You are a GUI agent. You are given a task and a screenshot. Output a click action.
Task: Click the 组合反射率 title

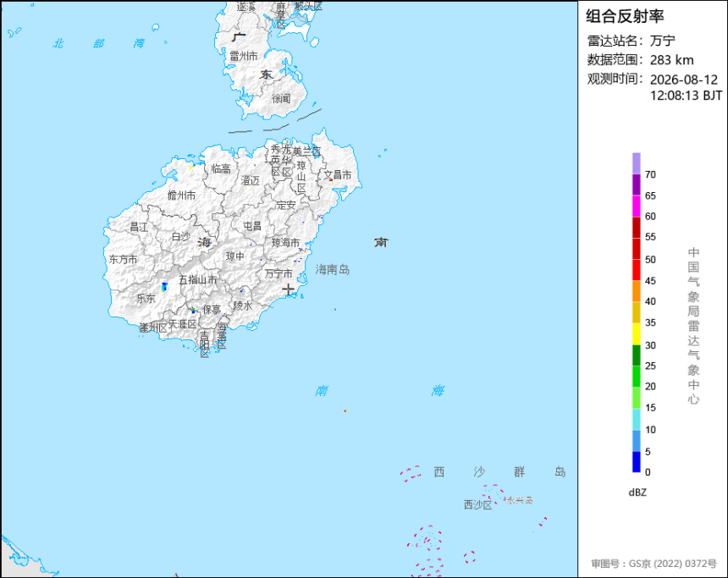(625, 16)
